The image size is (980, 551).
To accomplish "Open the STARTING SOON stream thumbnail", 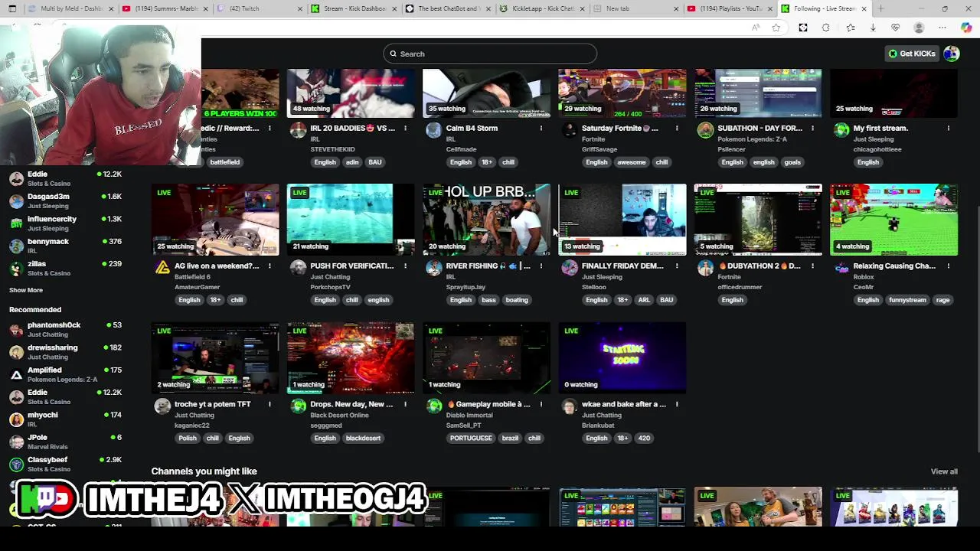I will point(622,357).
